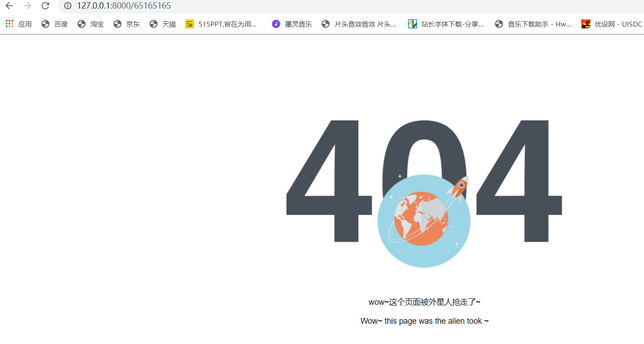
Task: Reload the current page
Action: (x=45, y=6)
